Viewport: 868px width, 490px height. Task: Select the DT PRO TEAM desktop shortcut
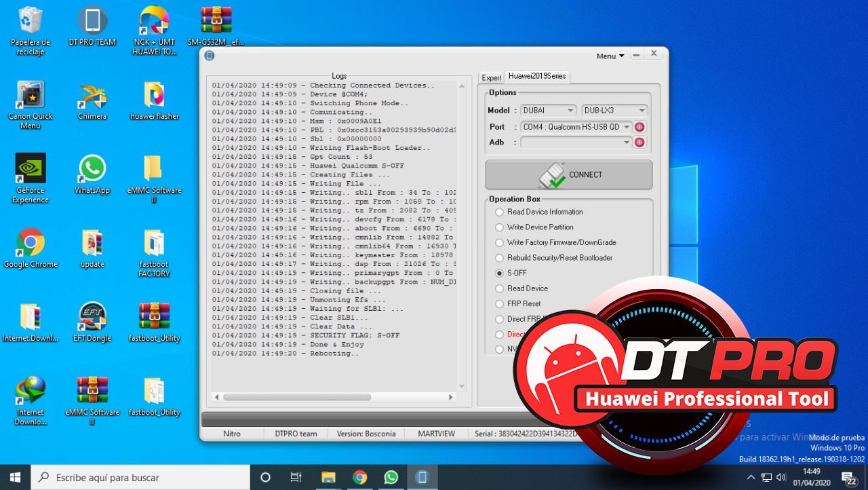coord(92,27)
